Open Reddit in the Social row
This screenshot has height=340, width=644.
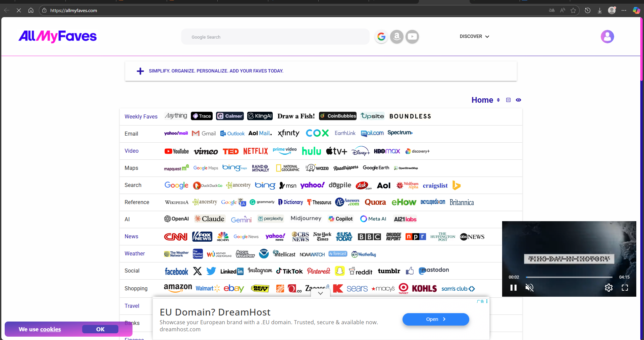(x=361, y=271)
